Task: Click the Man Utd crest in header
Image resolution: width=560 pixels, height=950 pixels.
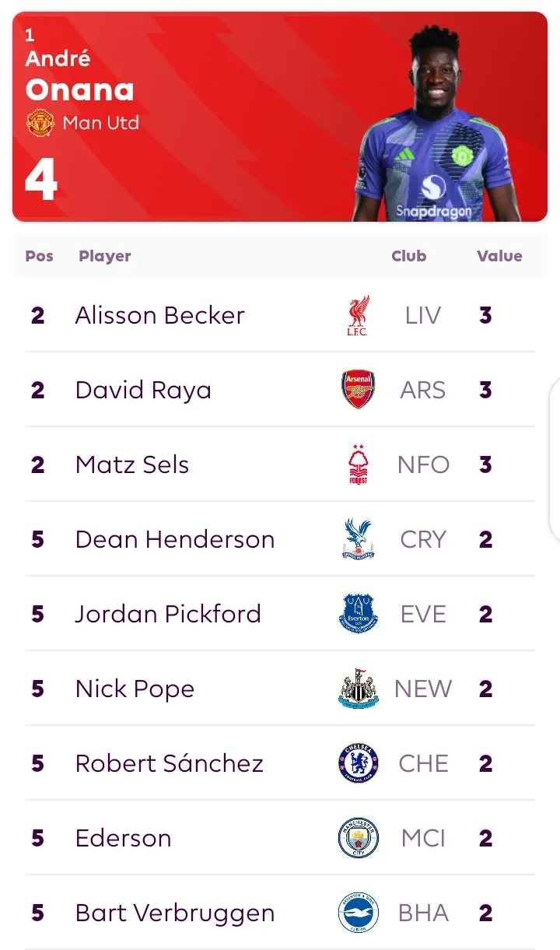Action: coord(40,123)
